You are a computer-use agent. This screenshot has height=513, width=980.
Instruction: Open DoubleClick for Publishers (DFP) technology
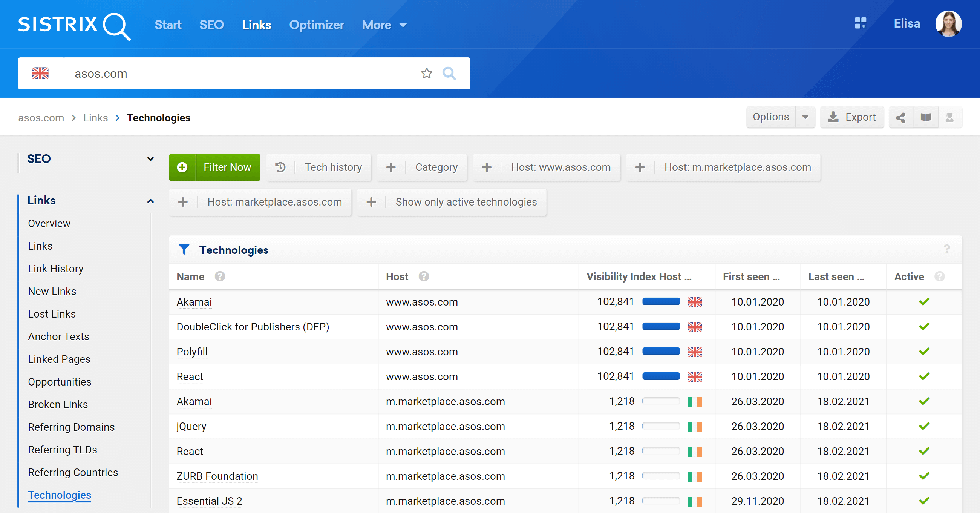(253, 327)
